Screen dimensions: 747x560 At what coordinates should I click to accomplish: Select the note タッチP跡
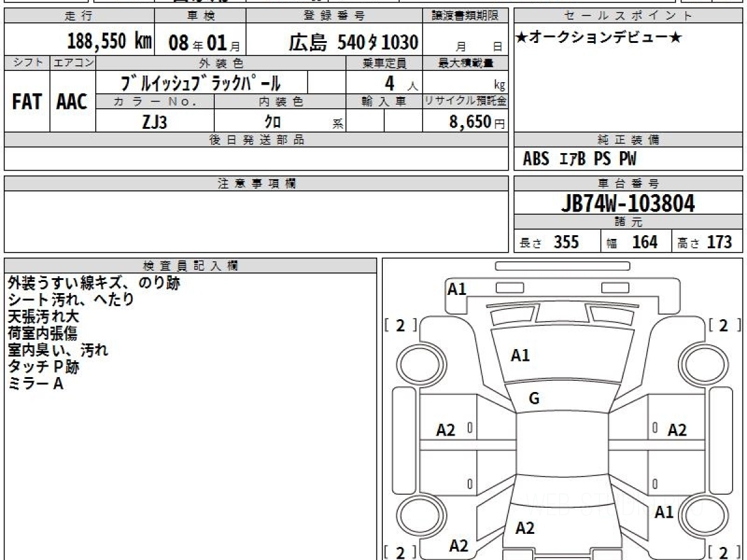[x=44, y=367]
